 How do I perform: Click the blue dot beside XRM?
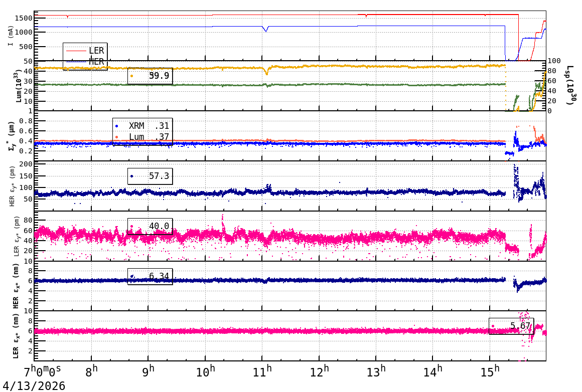pyautogui.click(x=117, y=126)
